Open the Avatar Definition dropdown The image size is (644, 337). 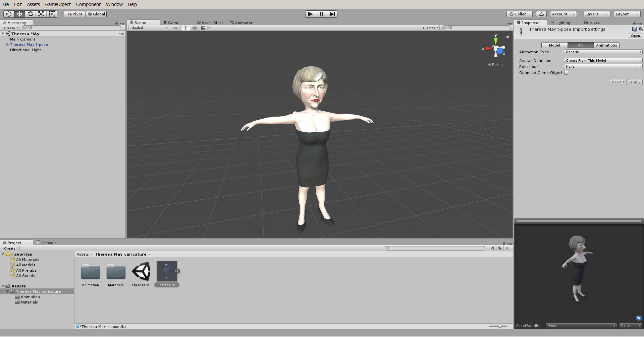click(x=603, y=61)
